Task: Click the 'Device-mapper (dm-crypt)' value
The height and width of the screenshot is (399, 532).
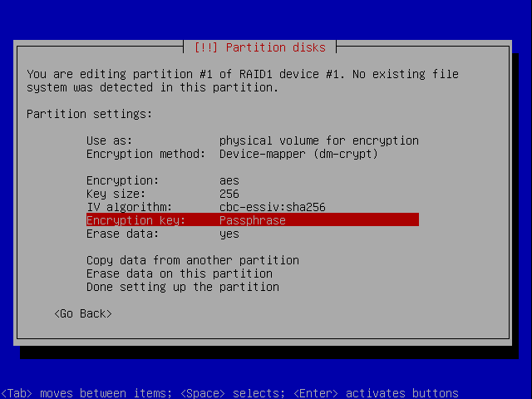Action: 298,154
